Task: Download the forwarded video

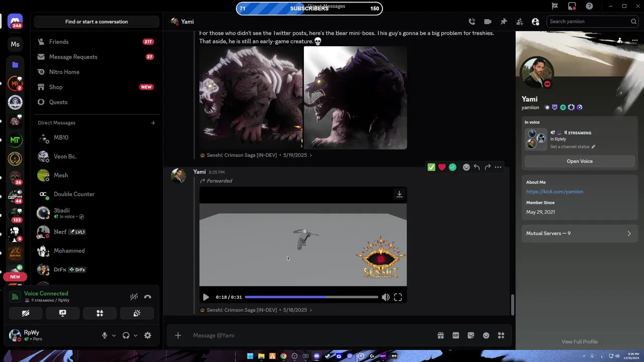Action: (399, 194)
